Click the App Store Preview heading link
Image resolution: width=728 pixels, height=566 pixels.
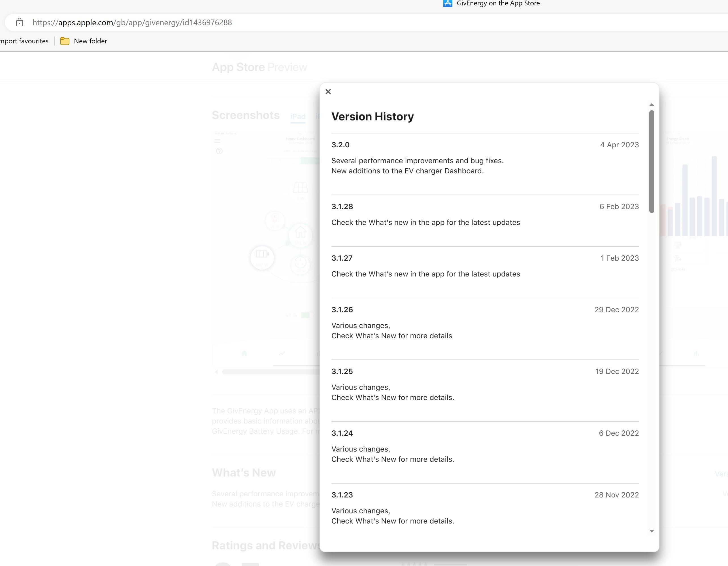[259, 67]
